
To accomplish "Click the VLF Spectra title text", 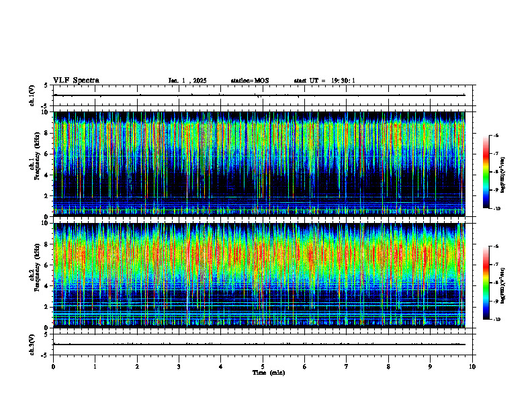I will click(76, 81).
